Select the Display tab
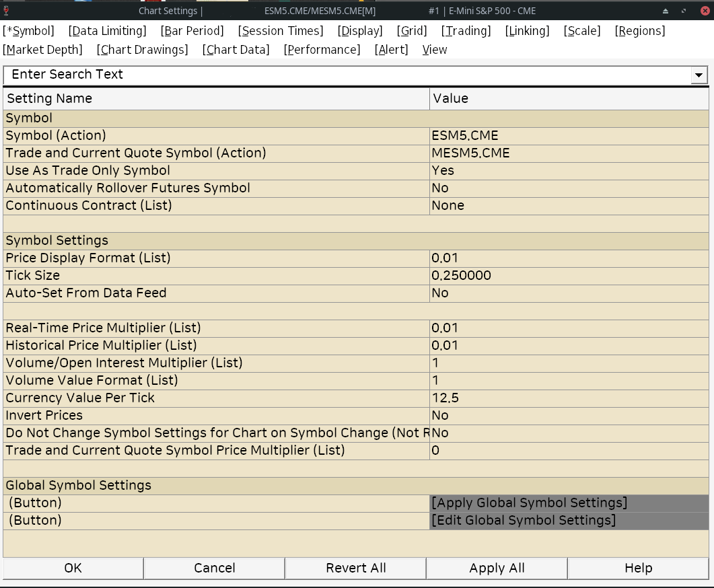The width and height of the screenshot is (714, 588). pos(360,31)
